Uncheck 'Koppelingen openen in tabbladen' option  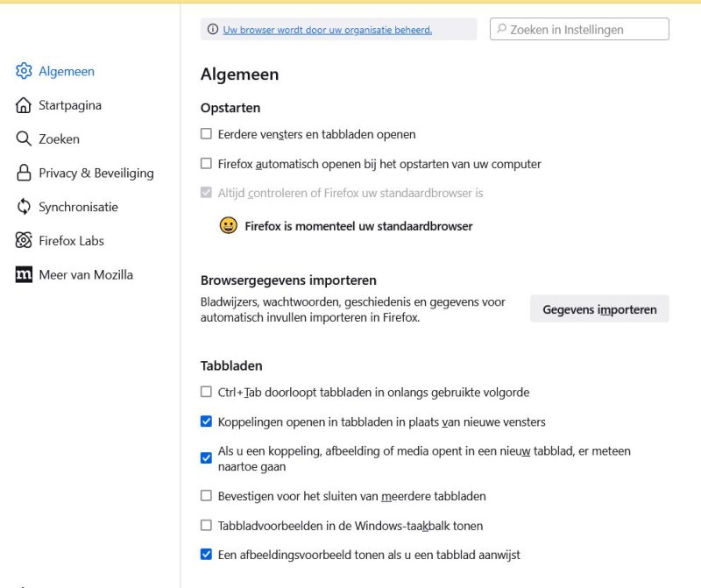[x=206, y=422]
